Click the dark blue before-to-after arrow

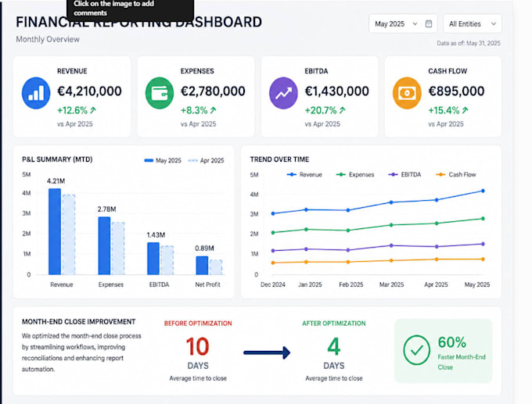[x=267, y=352]
